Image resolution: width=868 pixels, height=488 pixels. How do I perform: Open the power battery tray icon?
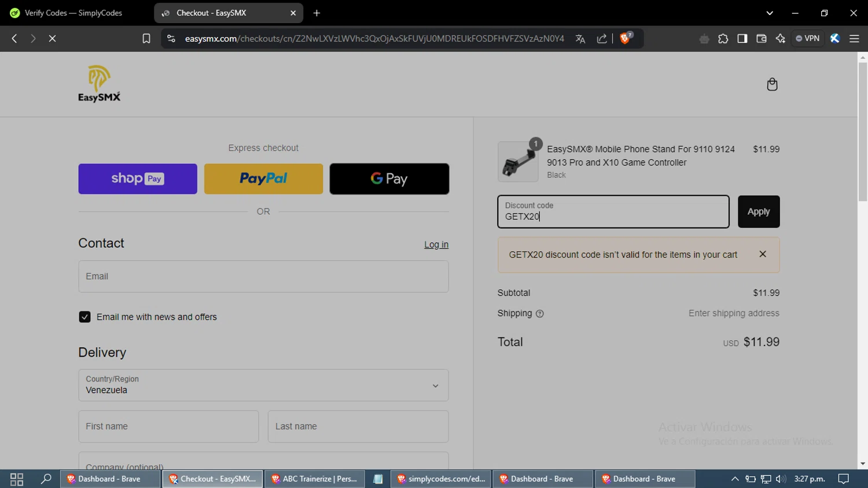click(x=751, y=479)
